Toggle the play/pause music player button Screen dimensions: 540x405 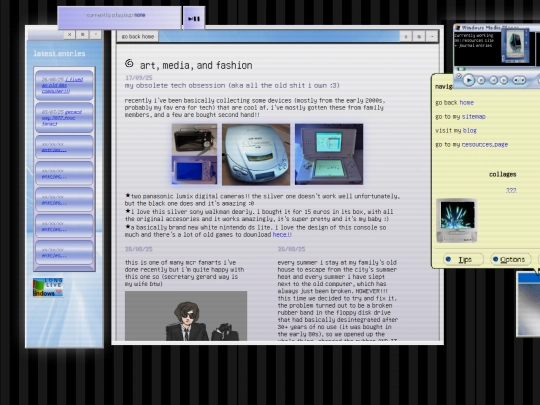coord(194,18)
